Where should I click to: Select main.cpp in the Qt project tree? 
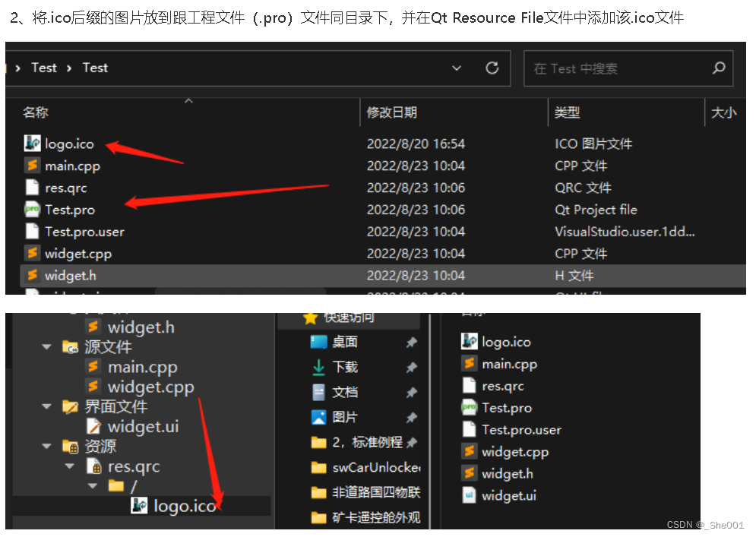pos(143,367)
